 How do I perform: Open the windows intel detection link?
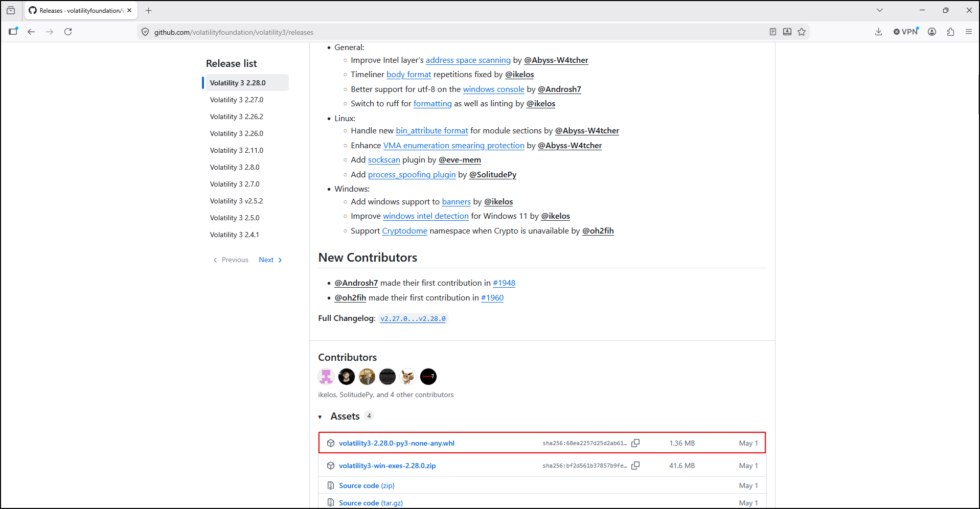point(426,216)
